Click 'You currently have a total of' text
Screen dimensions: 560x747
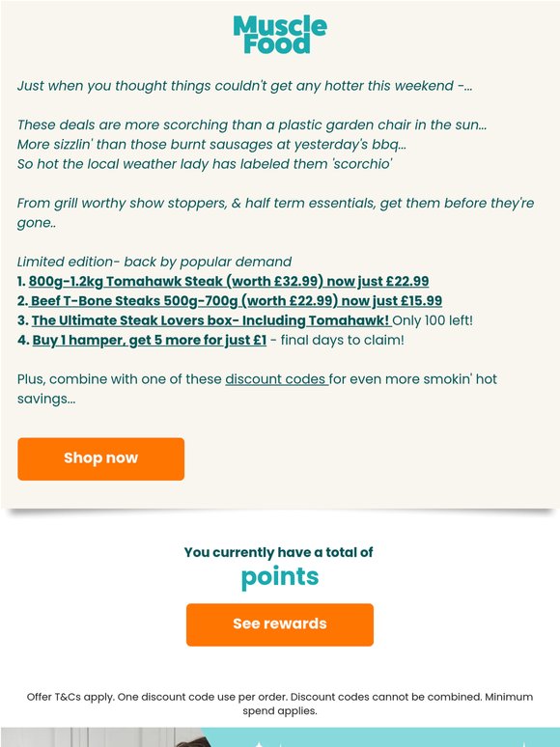tap(279, 552)
